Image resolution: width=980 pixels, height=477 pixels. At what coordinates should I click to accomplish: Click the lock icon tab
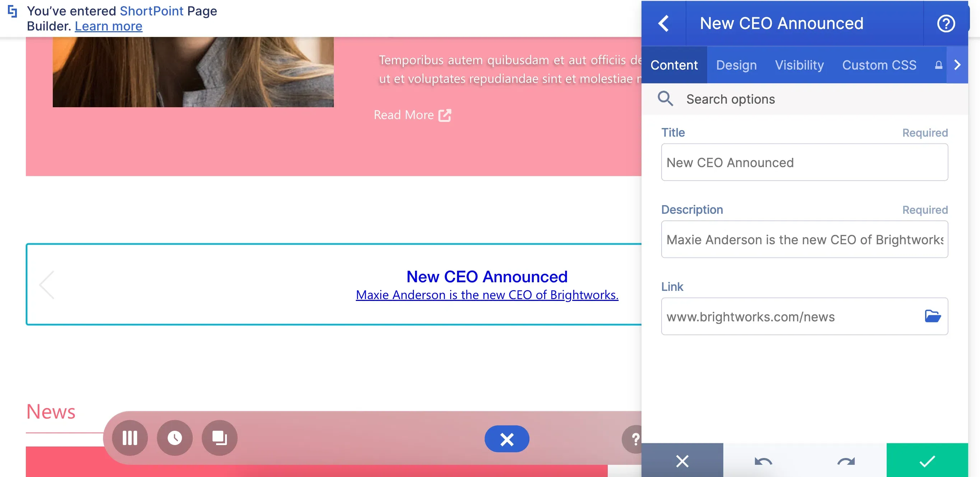tap(938, 65)
